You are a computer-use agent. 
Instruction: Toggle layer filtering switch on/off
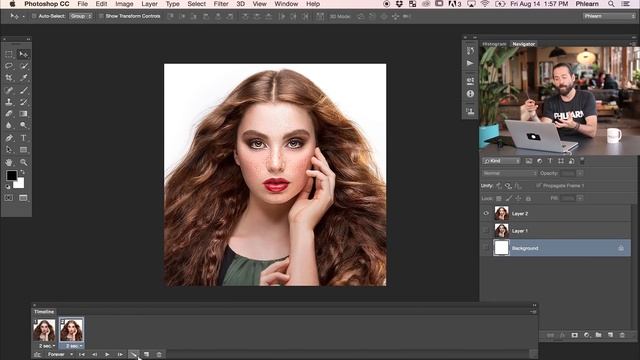(x=582, y=161)
